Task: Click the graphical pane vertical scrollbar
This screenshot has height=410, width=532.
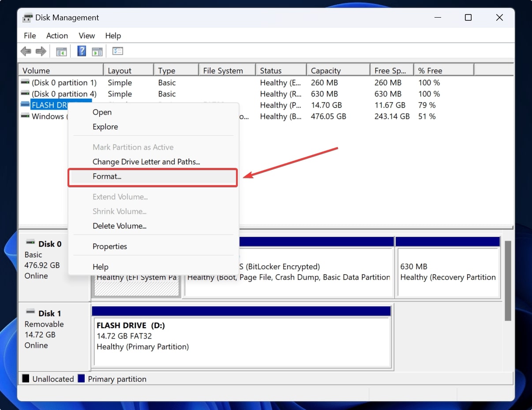Action: (x=508, y=281)
